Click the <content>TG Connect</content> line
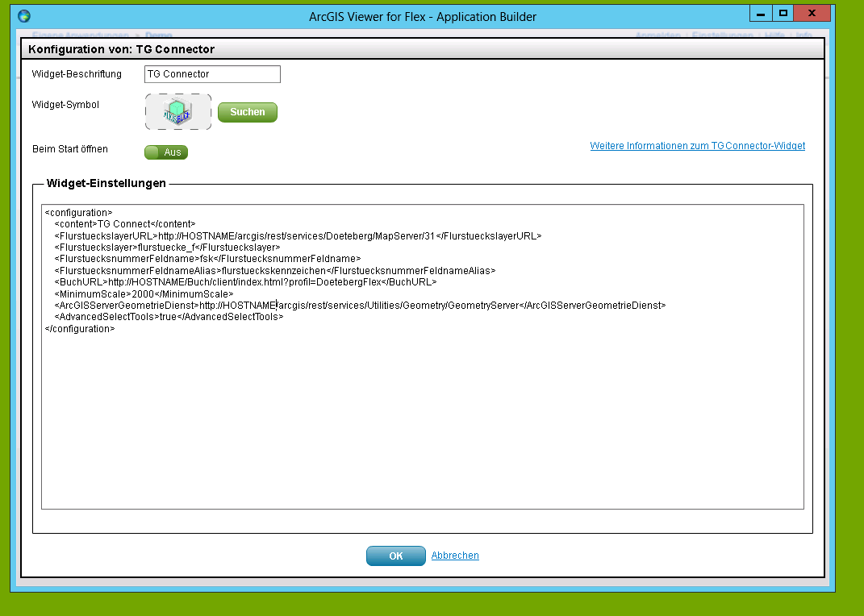 coord(125,224)
